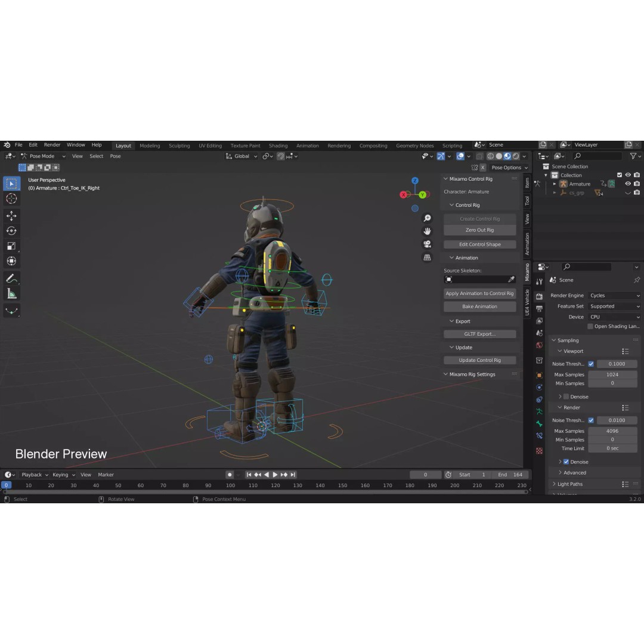Viewport: 644px width, 644px height.
Task: Open the File menu
Action: [18, 145]
